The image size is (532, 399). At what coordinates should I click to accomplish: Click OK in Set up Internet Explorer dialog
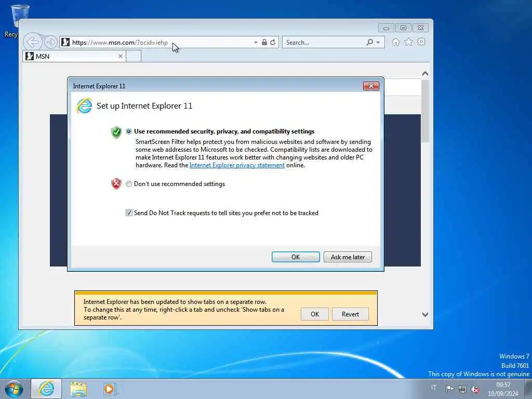[x=296, y=257]
